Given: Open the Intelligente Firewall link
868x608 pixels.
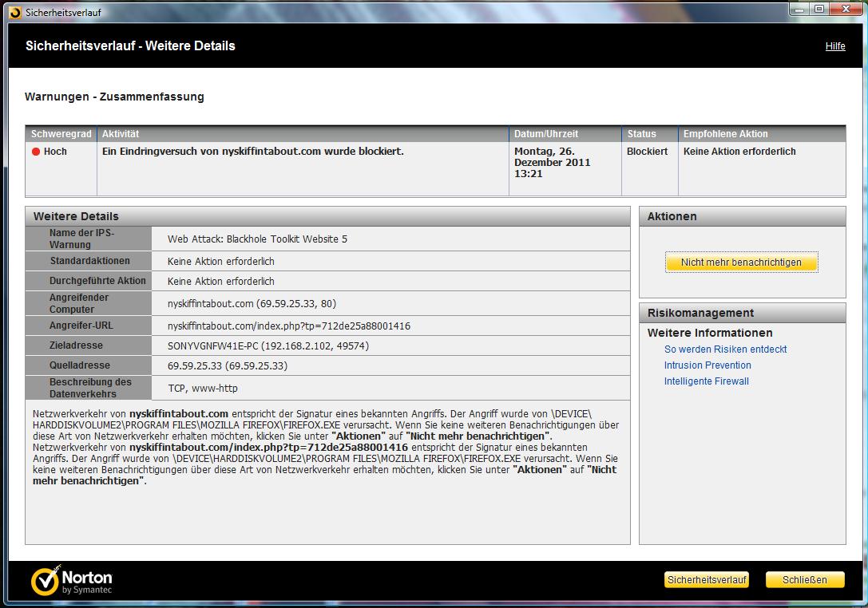Looking at the screenshot, I should 706,381.
